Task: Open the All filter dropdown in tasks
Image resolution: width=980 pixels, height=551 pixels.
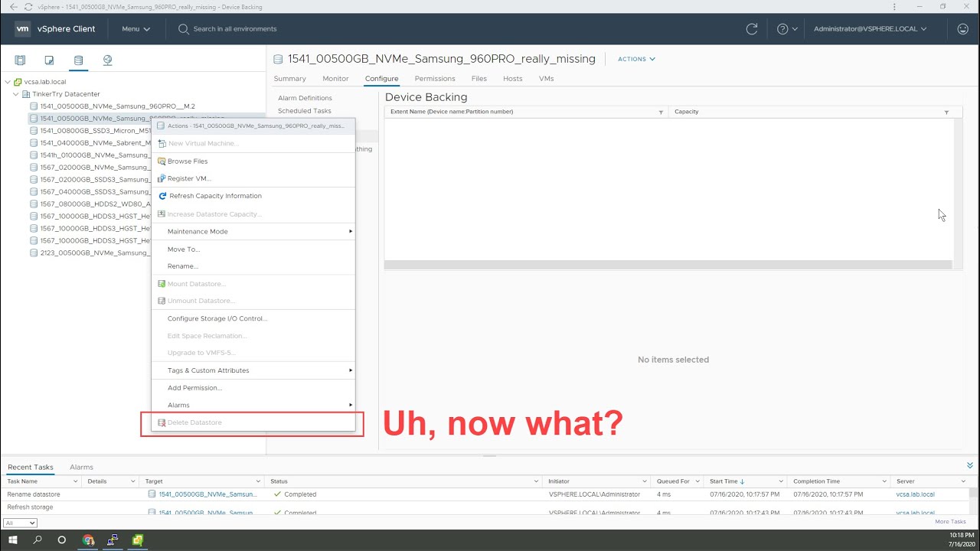Action: pos(20,523)
